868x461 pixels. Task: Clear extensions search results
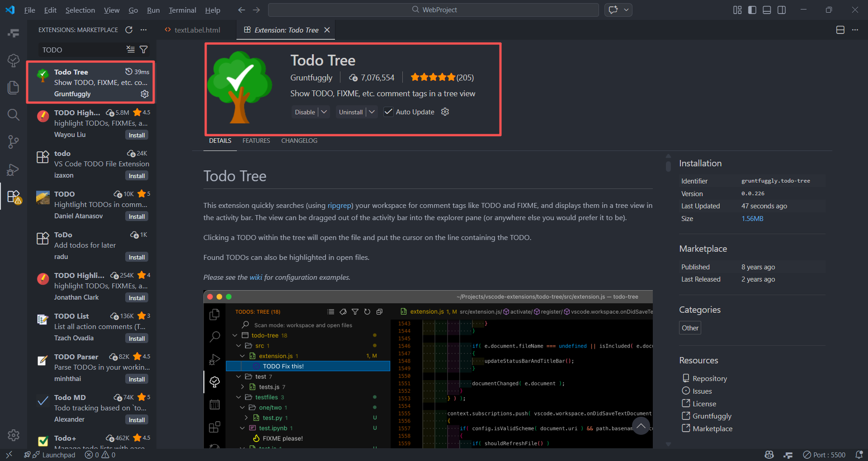pyautogui.click(x=131, y=49)
